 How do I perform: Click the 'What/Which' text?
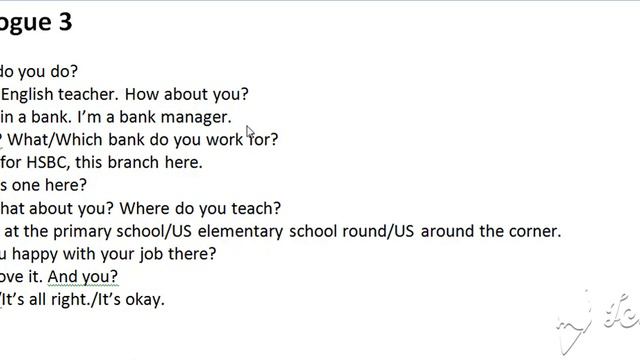(55, 140)
